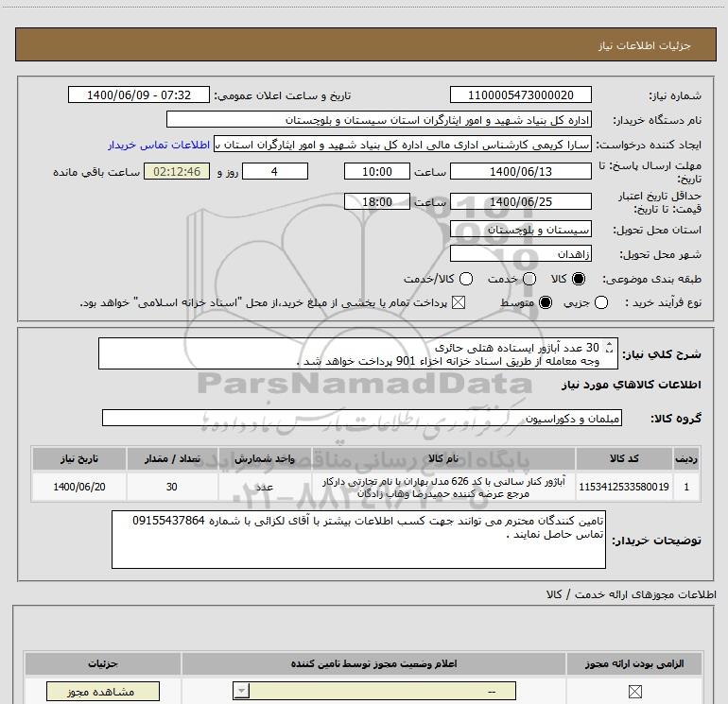Click the ردیف column header
Screen dimensions: 728x704
[686, 458]
